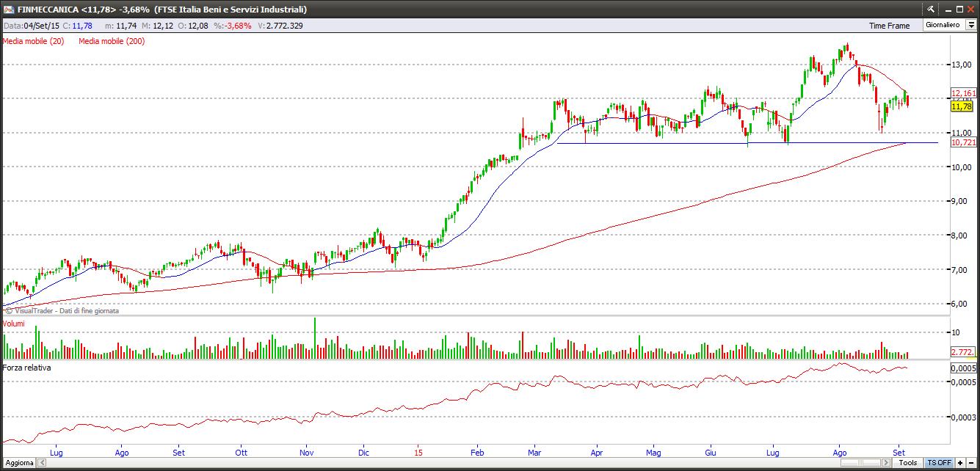Click the blue horizontal support line
The image size is (980, 471).
747,142
